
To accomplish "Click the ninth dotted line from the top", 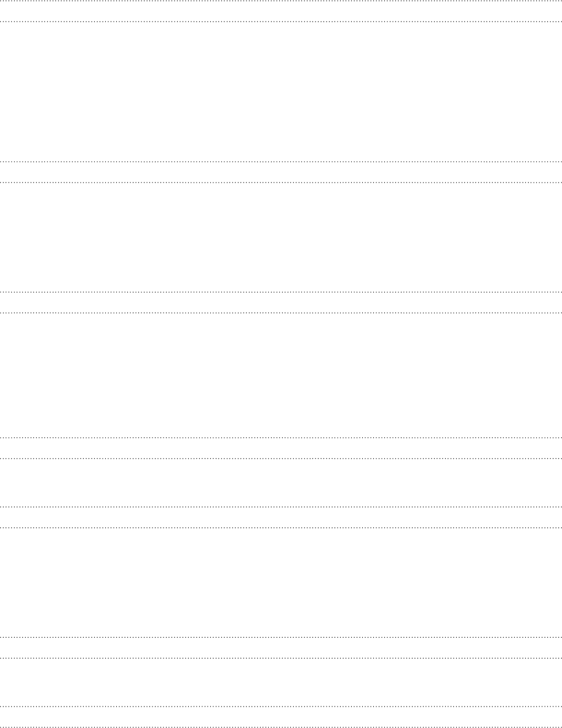I will [281, 507].
